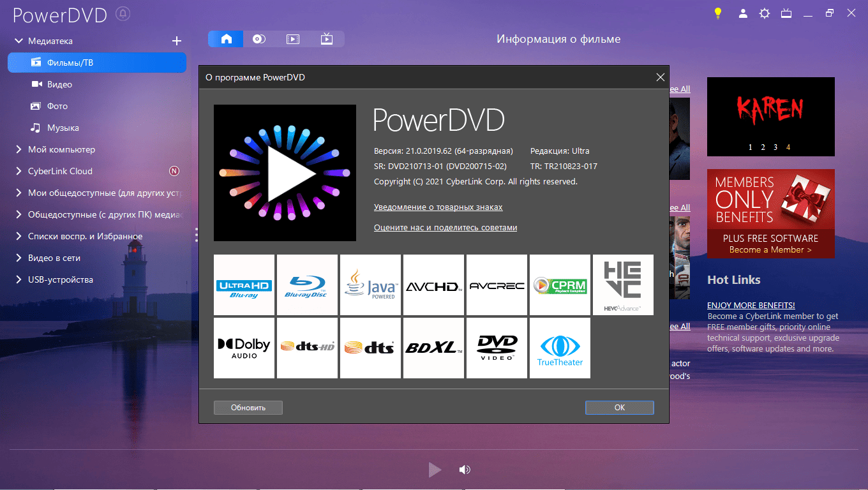Image resolution: width=868 pixels, height=490 pixels.
Task: Click the Dolby Audio logo
Action: point(244,348)
